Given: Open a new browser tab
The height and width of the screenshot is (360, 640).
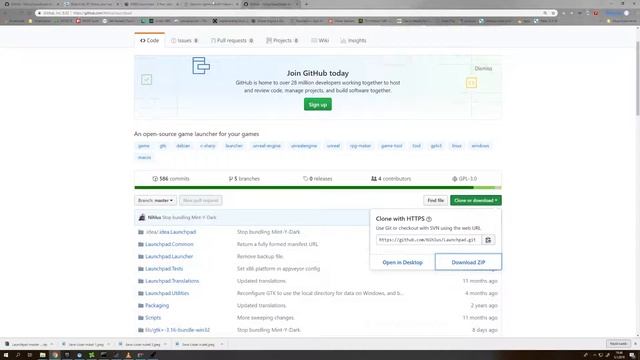Looking at the screenshot, I should click(x=306, y=4).
